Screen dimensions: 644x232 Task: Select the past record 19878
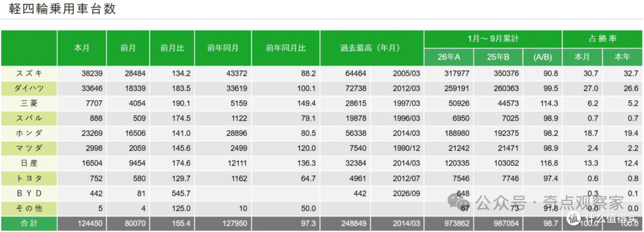pyautogui.click(x=356, y=118)
